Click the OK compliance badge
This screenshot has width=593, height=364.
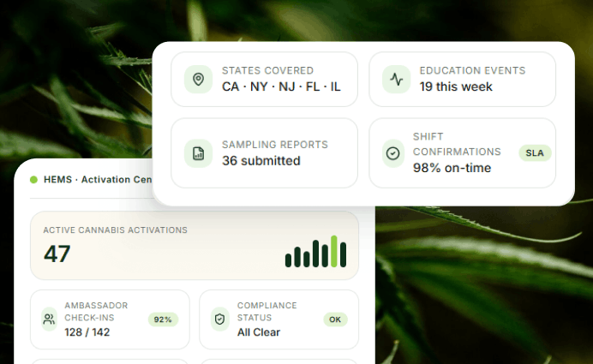335,319
